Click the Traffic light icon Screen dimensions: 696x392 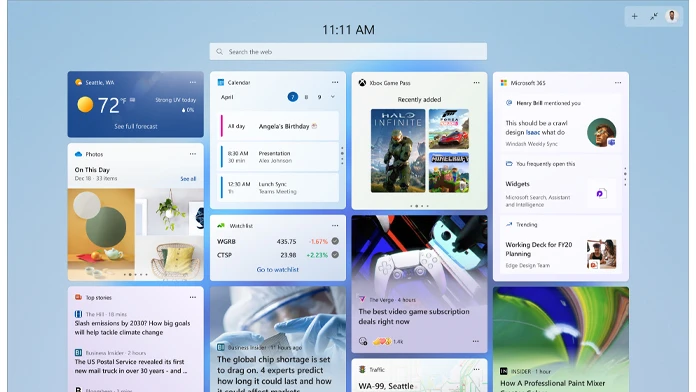[x=362, y=369]
